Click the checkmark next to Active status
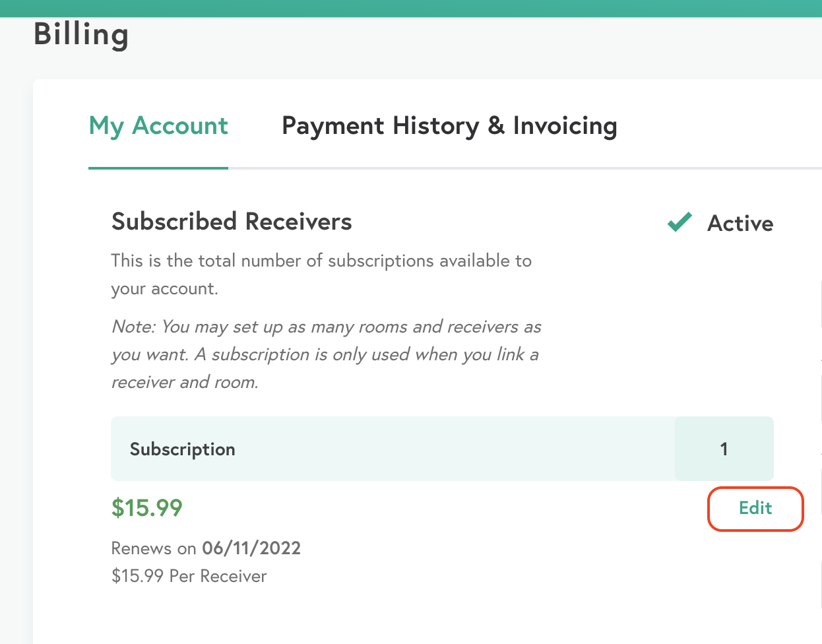Viewport: 822px width, 644px height. [679, 222]
